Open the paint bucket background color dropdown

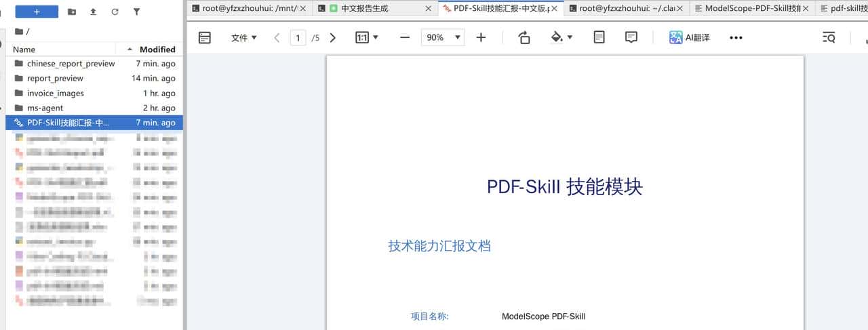pos(562,38)
